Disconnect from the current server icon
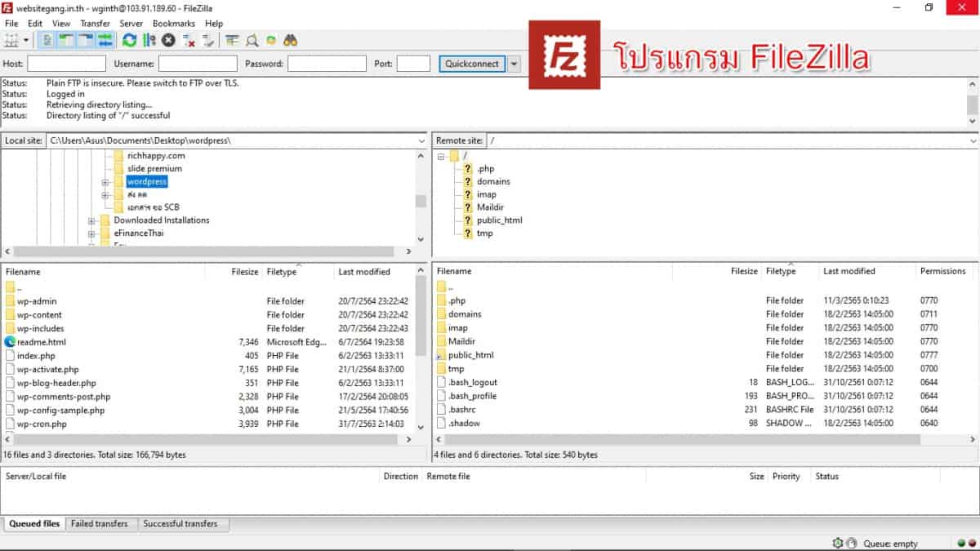 (189, 40)
